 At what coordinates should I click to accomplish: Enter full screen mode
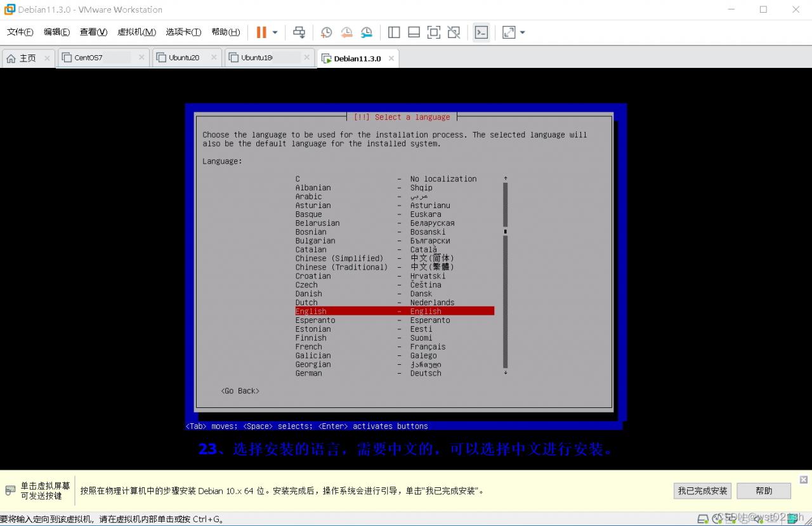(x=434, y=32)
